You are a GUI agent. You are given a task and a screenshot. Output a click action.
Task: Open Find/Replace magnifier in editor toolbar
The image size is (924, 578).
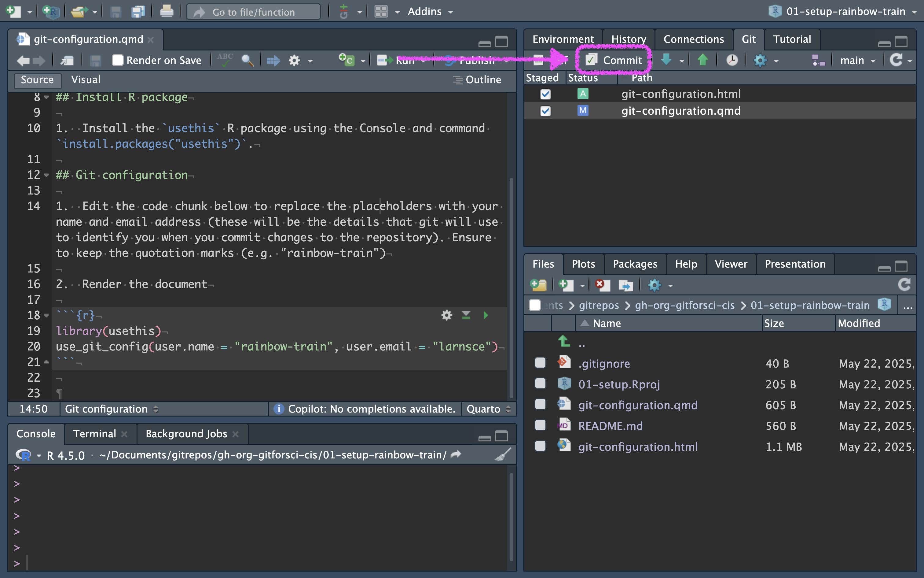tap(248, 61)
